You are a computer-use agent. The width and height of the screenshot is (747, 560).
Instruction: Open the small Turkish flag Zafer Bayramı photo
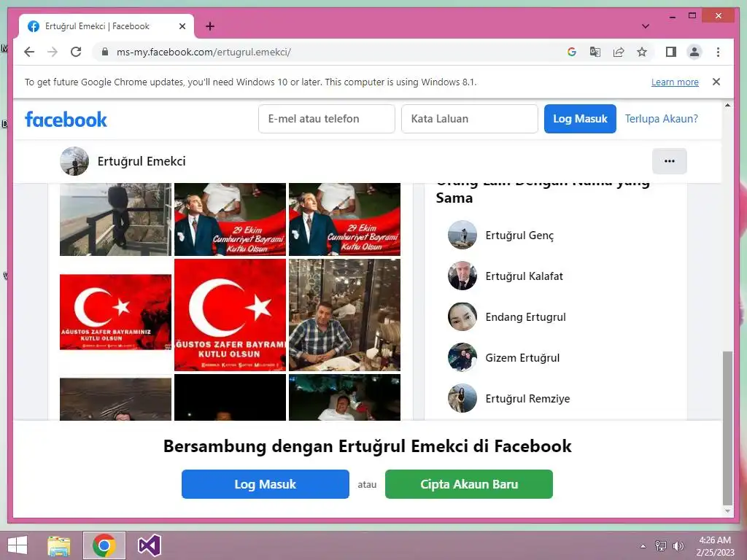[115, 312]
